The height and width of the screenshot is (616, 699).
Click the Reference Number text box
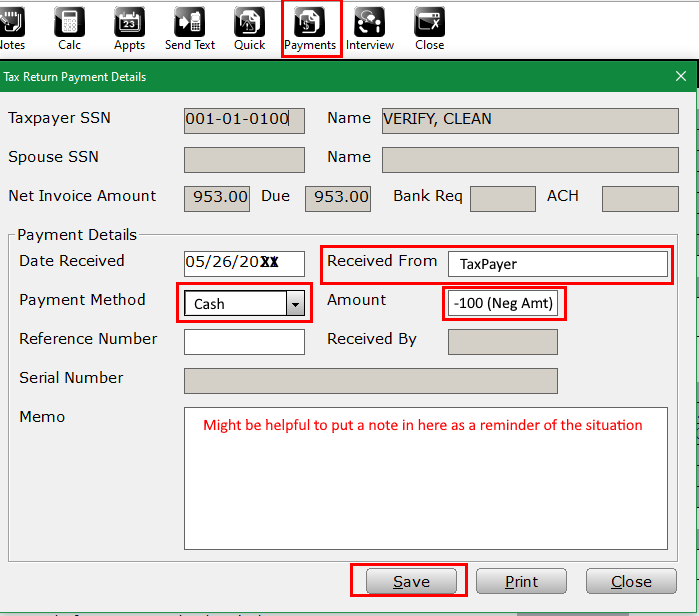(x=244, y=341)
